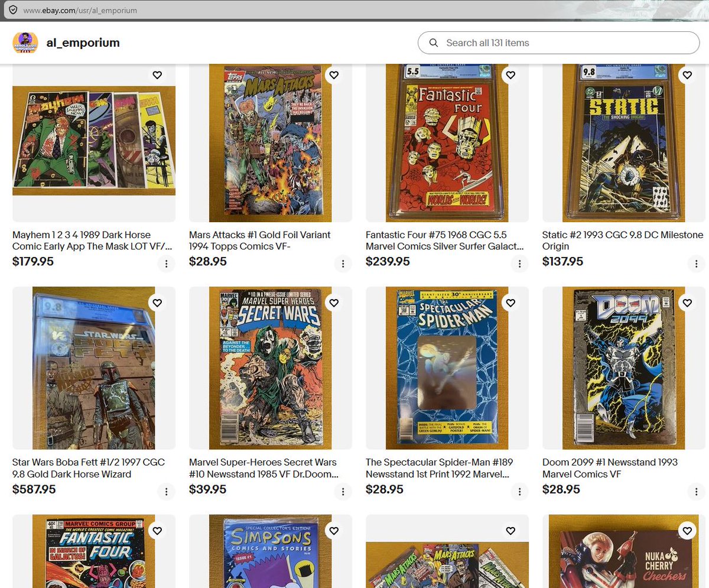
Task: Open Mayhem 1 2 3 4 1989 Dark Horse title
Action: coord(93,241)
